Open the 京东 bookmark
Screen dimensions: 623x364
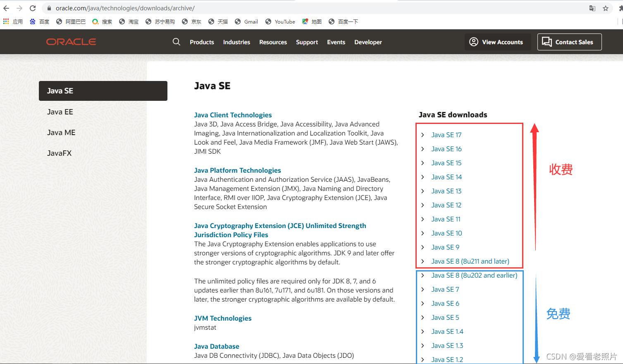click(191, 21)
